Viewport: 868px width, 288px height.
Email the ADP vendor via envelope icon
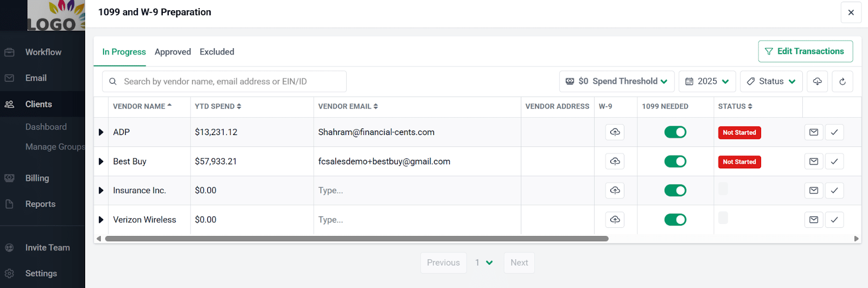coord(814,132)
